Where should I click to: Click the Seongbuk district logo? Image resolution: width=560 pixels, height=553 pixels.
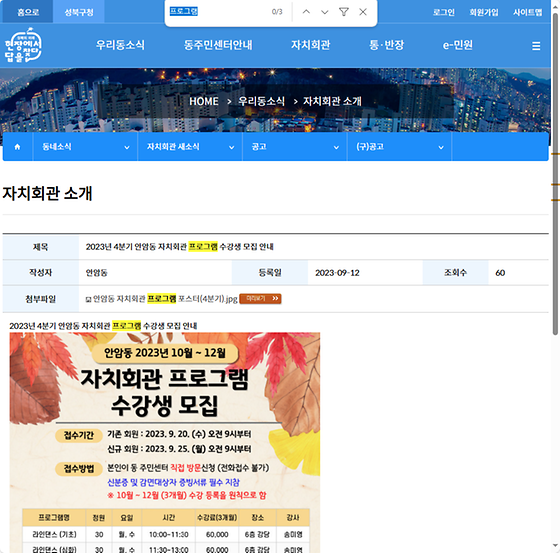click(x=23, y=45)
